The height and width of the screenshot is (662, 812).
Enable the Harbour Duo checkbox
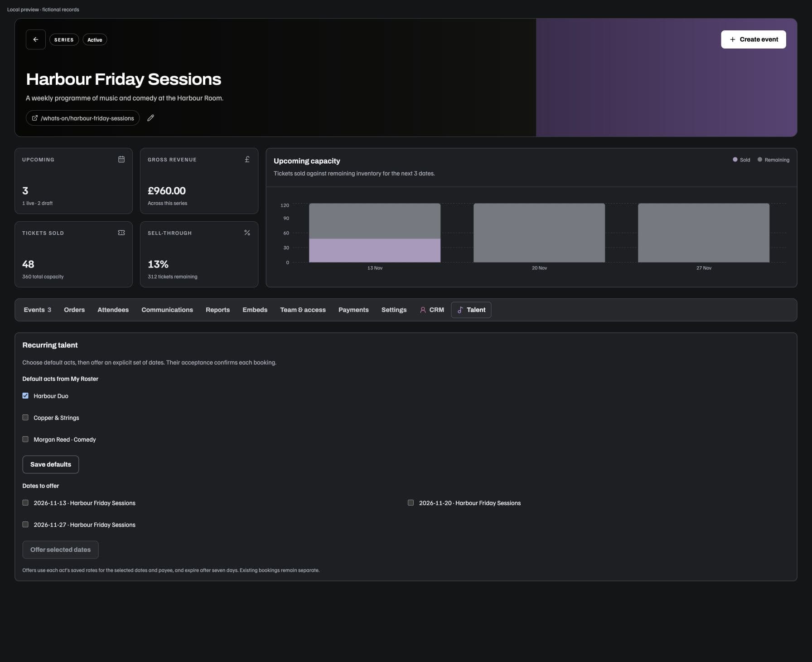click(25, 396)
